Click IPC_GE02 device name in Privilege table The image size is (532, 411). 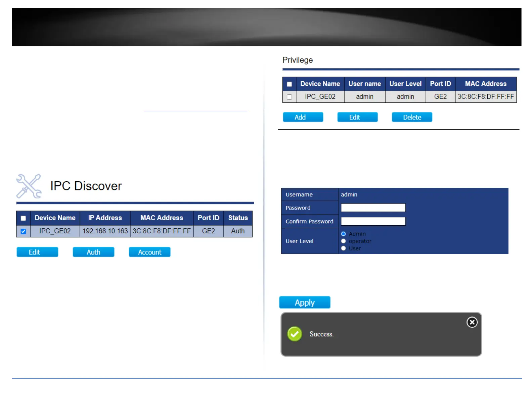tap(320, 97)
